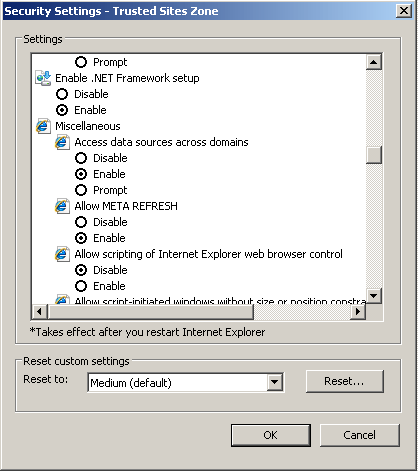This screenshot has height=471, width=418.
Task: Select Disable for .NET Framework setup
Action: [62, 94]
